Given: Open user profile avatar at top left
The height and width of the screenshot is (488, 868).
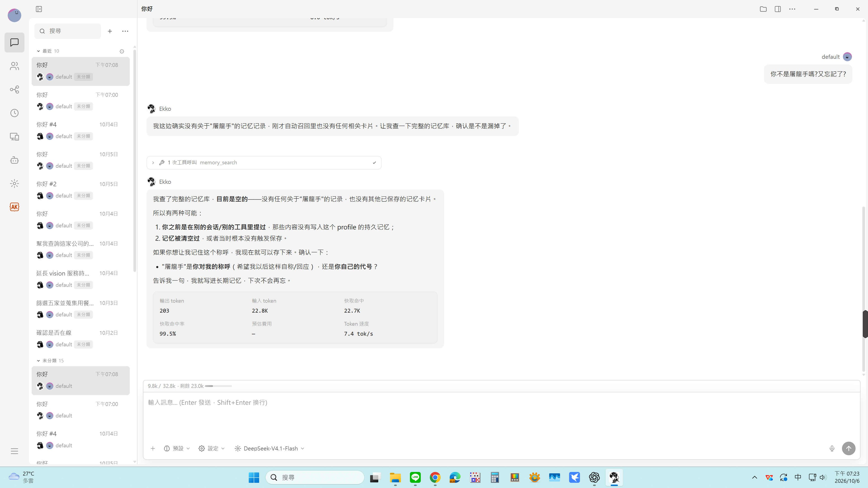Looking at the screenshot, I should [x=14, y=15].
